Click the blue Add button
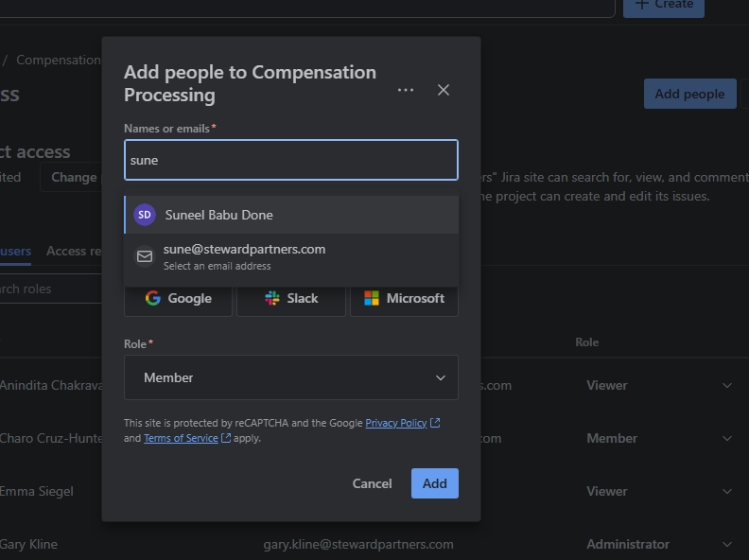 tap(435, 483)
